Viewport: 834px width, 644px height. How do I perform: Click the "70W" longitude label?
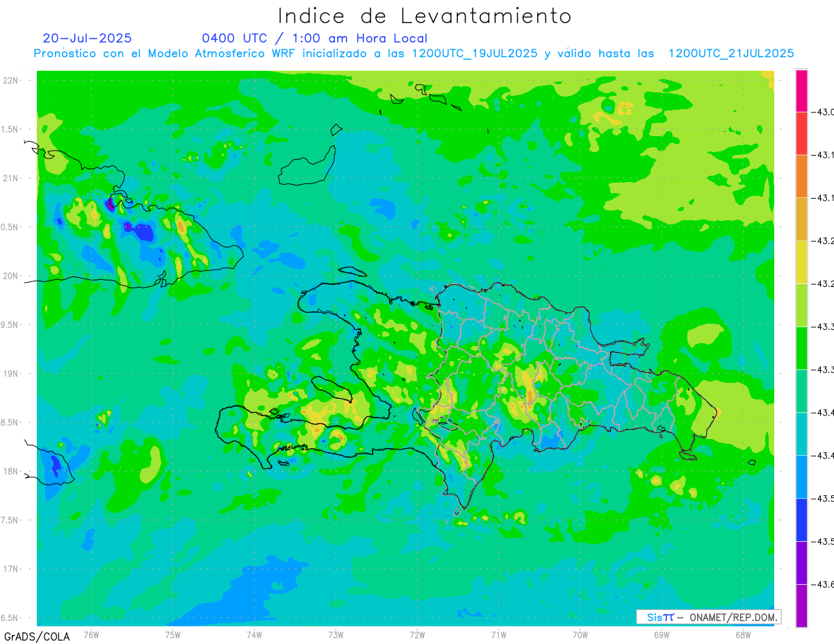tap(580, 635)
